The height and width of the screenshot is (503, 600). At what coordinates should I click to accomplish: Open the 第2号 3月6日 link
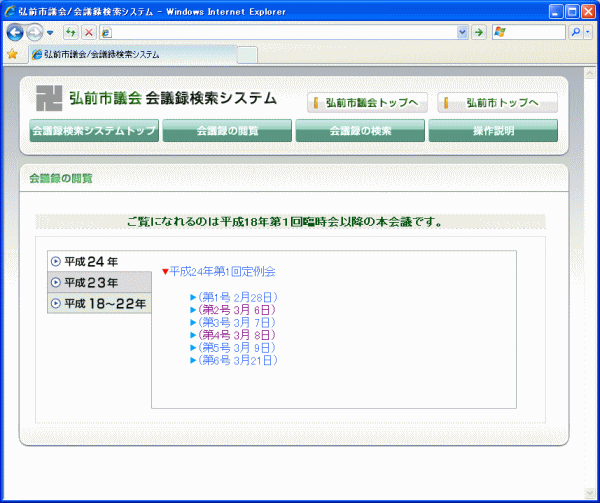click(237, 310)
